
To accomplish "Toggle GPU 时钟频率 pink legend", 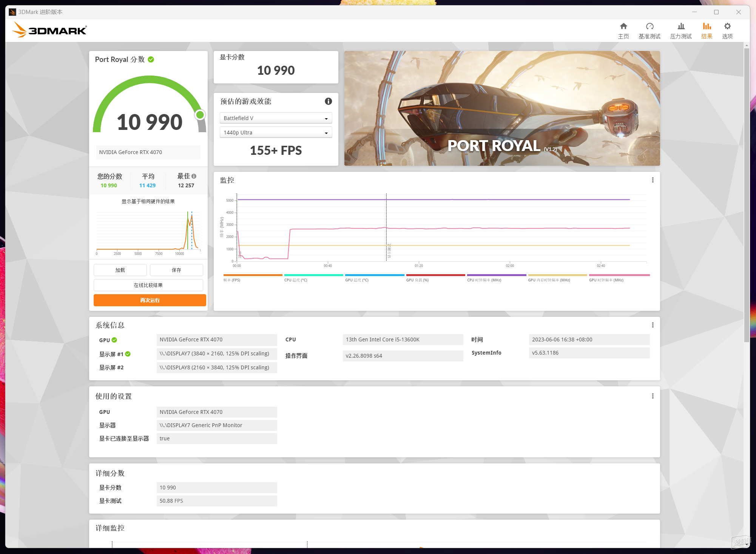I will [x=619, y=278].
